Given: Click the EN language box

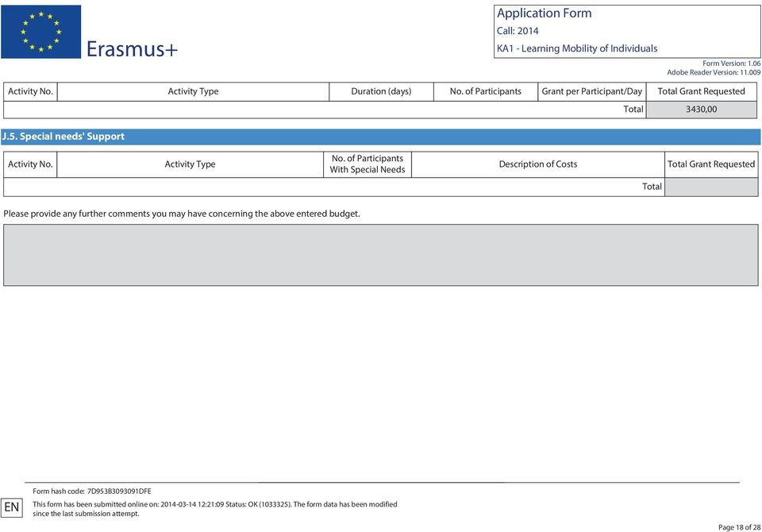Looking at the screenshot, I should point(12,507).
